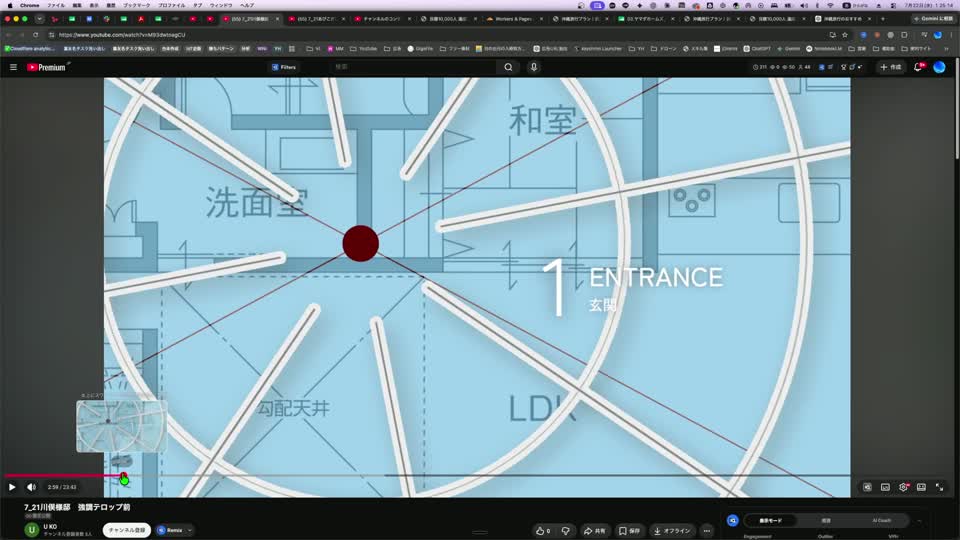Select the AI Coach tab
Screen dimensions: 960x540
(882, 520)
